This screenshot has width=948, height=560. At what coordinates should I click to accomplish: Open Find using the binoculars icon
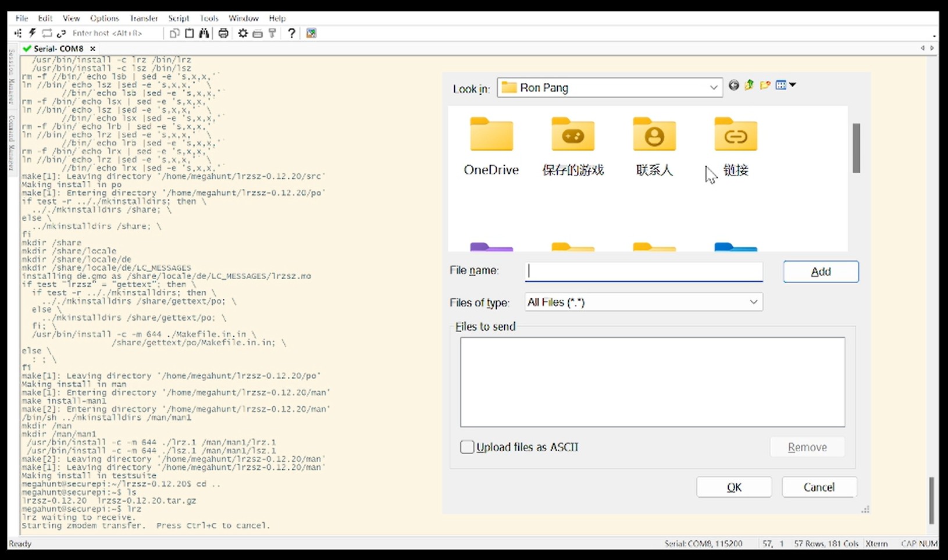pyautogui.click(x=204, y=33)
